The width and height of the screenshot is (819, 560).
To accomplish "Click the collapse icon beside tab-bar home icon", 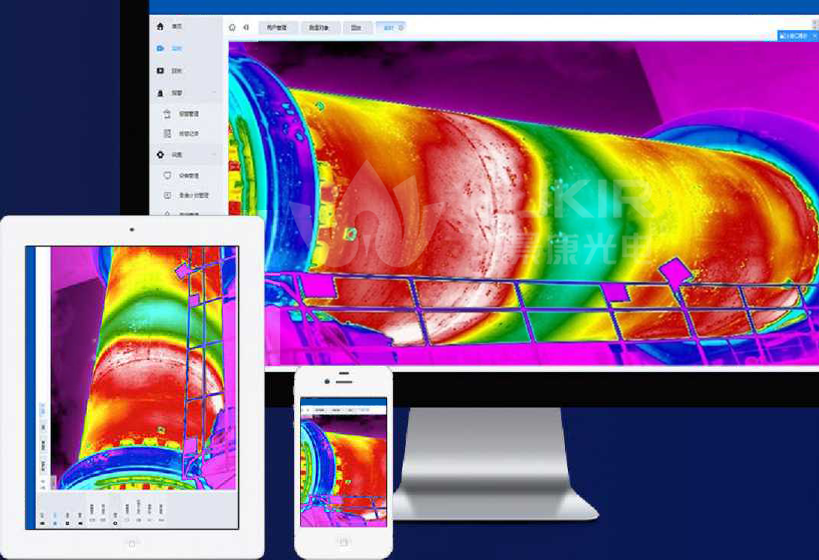I will tap(246, 28).
